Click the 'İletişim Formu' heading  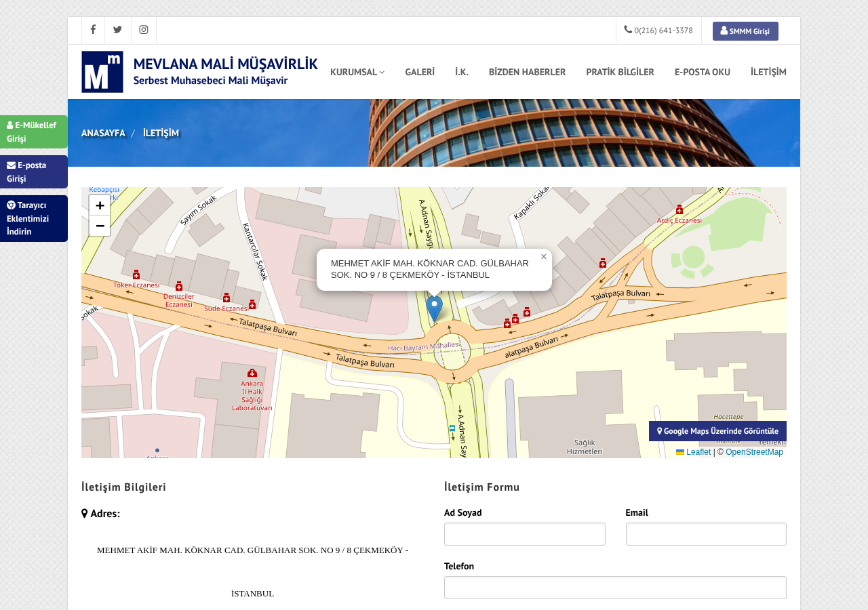482,487
